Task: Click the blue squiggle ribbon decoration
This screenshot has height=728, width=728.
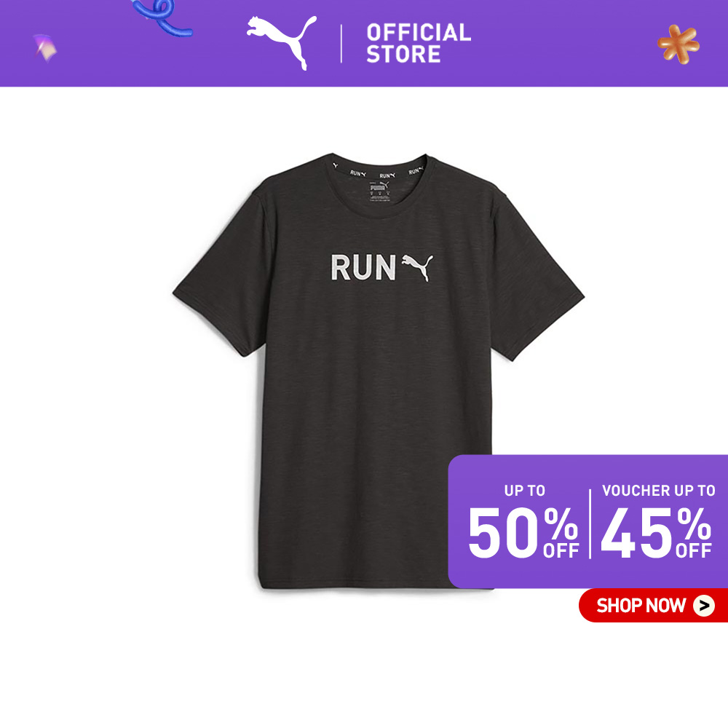Action: [161, 17]
